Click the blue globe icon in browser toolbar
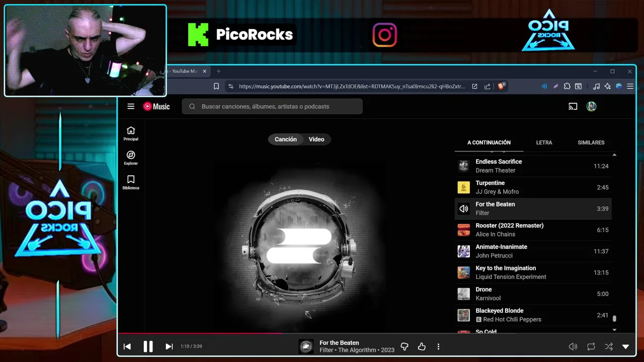Viewport: 644px width, 362px height. pos(619,86)
